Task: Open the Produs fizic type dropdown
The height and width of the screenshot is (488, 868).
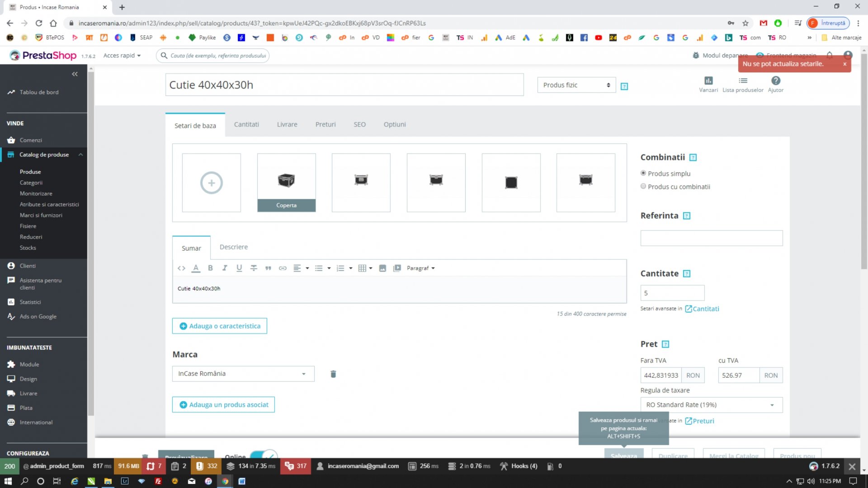Action: click(576, 85)
